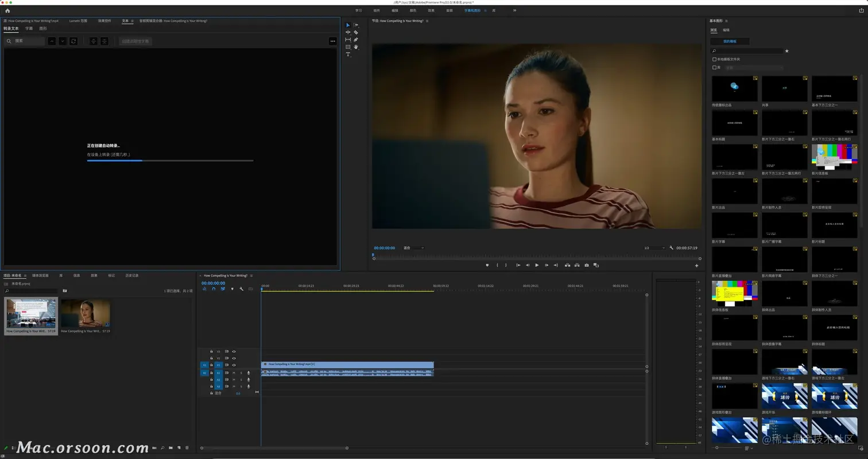Select the Ripple Edit tool

tap(348, 33)
